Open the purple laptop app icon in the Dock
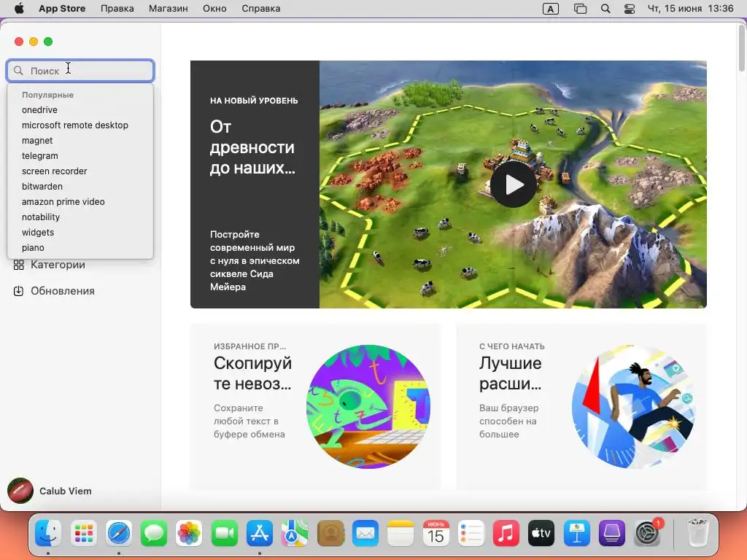The width and height of the screenshot is (747, 560). pos(612,533)
